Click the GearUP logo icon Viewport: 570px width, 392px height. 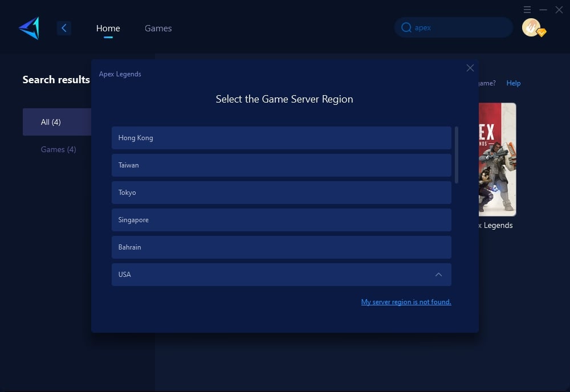(x=29, y=28)
